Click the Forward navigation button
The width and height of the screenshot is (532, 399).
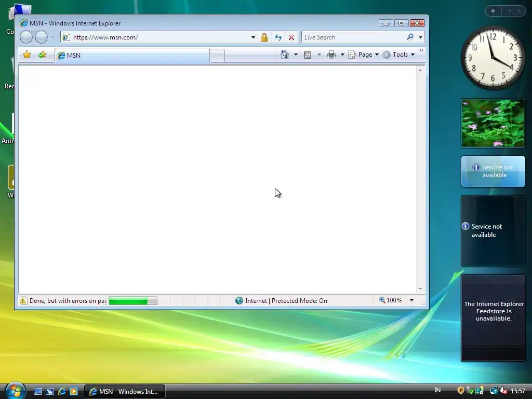[42, 37]
